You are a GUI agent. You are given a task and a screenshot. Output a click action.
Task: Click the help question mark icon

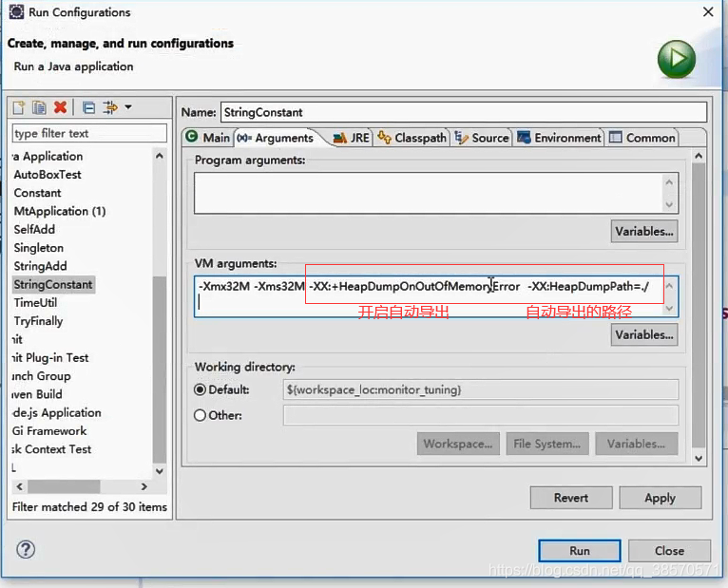click(x=26, y=549)
